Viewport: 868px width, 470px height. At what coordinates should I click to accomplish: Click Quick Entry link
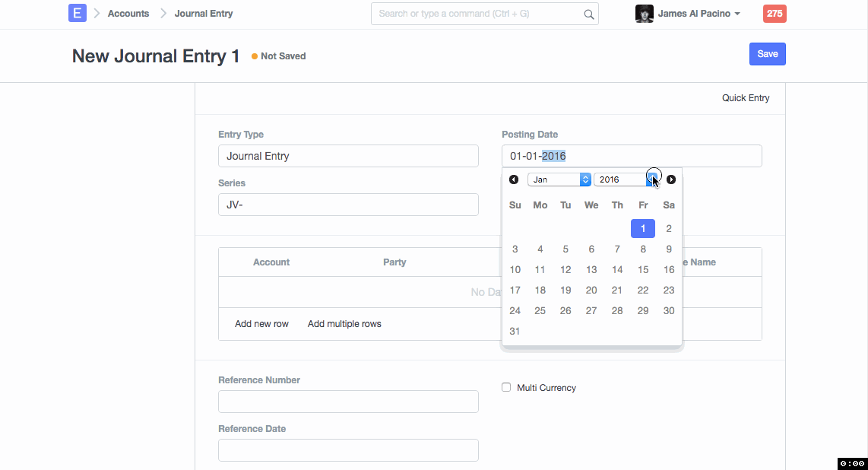pos(745,98)
